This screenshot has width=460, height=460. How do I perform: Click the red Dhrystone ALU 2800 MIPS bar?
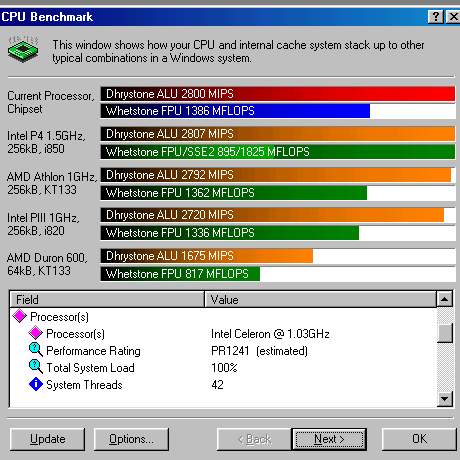pyautogui.click(x=278, y=94)
